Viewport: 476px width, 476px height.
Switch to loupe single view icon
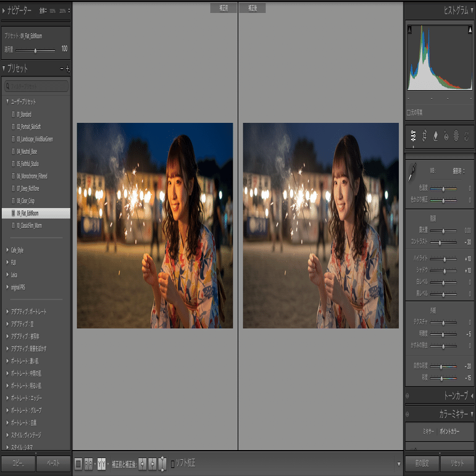(78, 464)
